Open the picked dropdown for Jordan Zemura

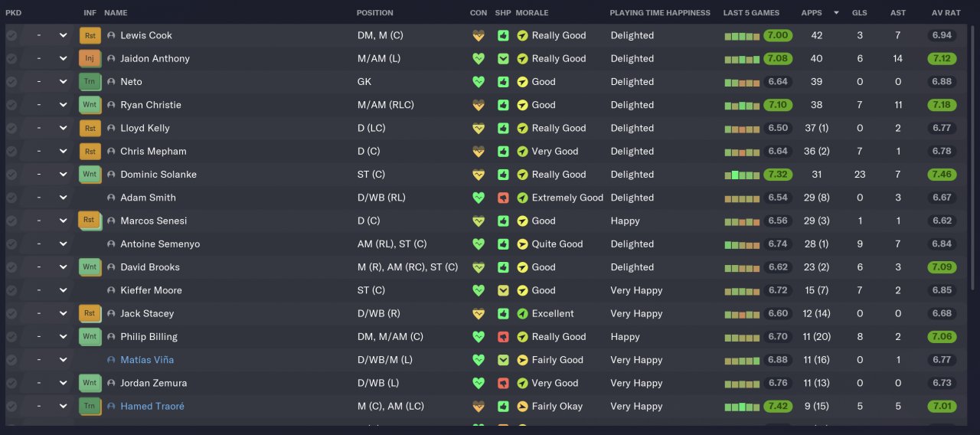pos(63,383)
